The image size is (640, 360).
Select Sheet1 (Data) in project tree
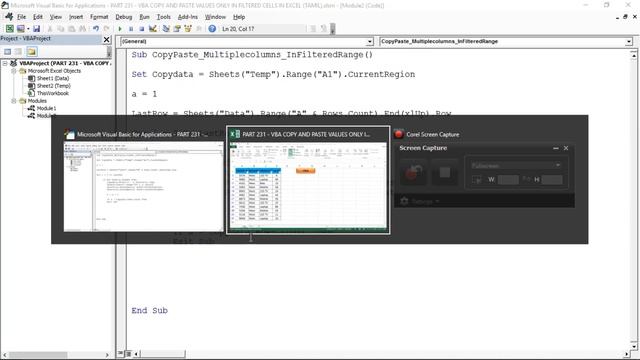click(53, 78)
